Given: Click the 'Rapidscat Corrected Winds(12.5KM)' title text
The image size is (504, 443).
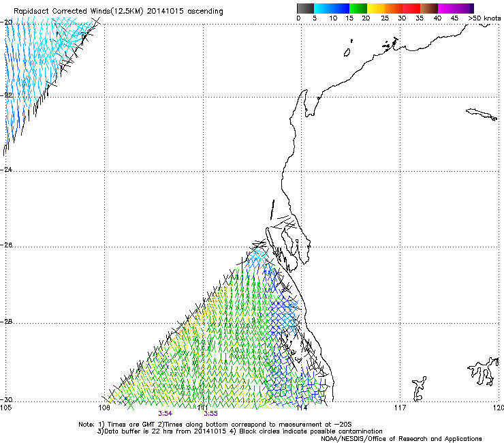Looking at the screenshot, I should click(x=78, y=12).
